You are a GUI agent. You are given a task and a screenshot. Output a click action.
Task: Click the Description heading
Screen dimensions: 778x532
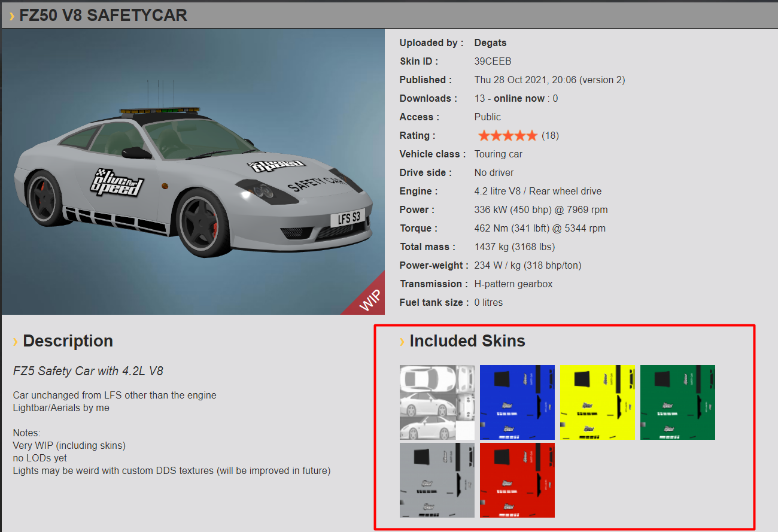click(x=68, y=341)
